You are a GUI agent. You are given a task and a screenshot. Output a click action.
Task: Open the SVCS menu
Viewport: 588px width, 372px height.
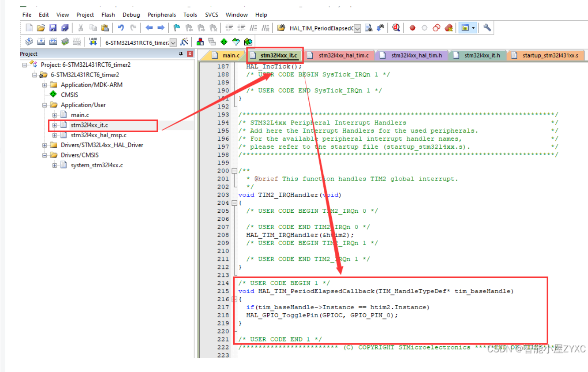[x=212, y=15]
